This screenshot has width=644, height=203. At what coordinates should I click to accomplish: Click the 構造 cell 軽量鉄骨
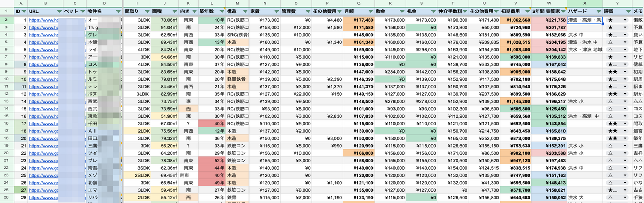click(237, 79)
